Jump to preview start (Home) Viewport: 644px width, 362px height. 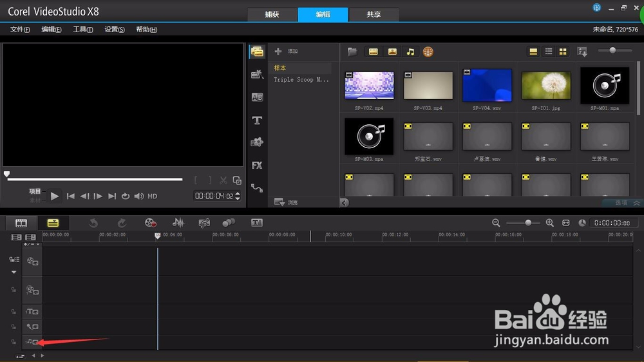[x=71, y=196]
